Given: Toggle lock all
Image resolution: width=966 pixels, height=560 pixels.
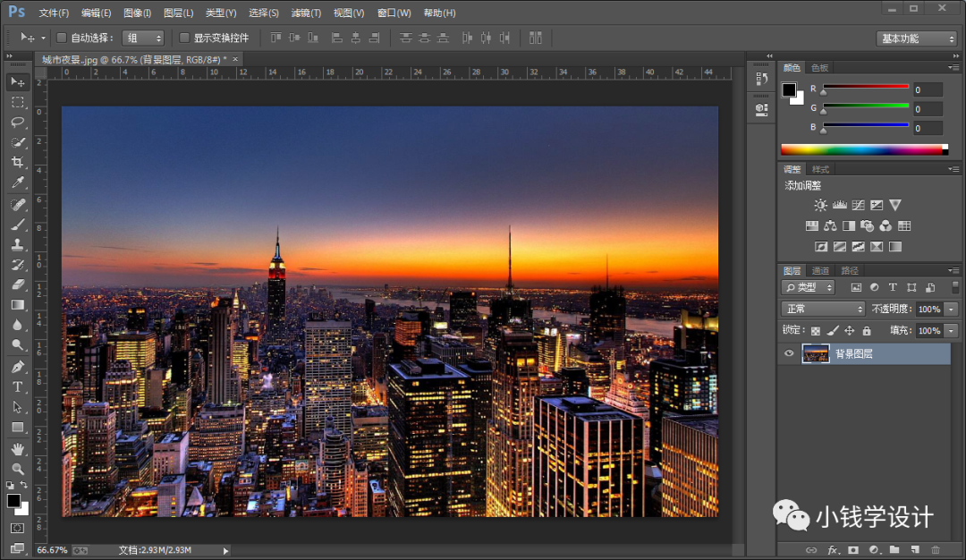Looking at the screenshot, I should (867, 331).
